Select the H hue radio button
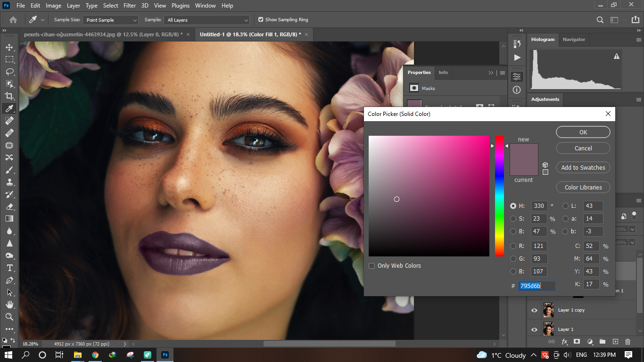This screenshot has height=362, width=644. coord(513,206)
